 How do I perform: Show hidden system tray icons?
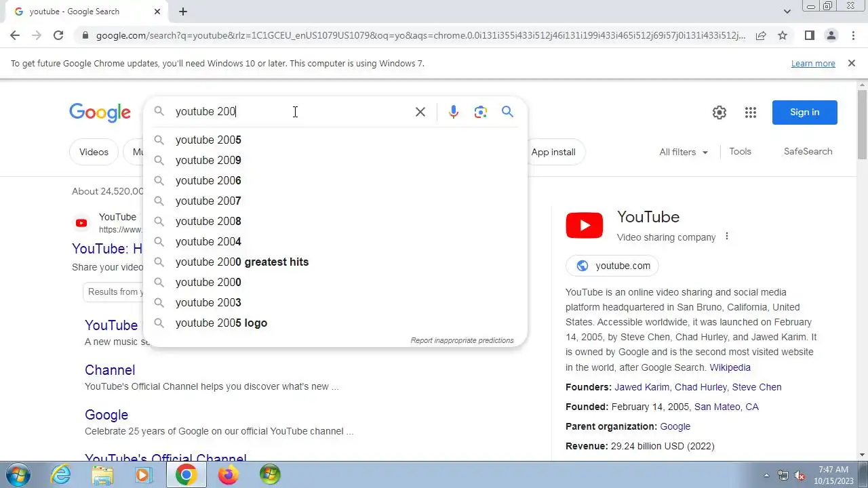pos(767,475)
